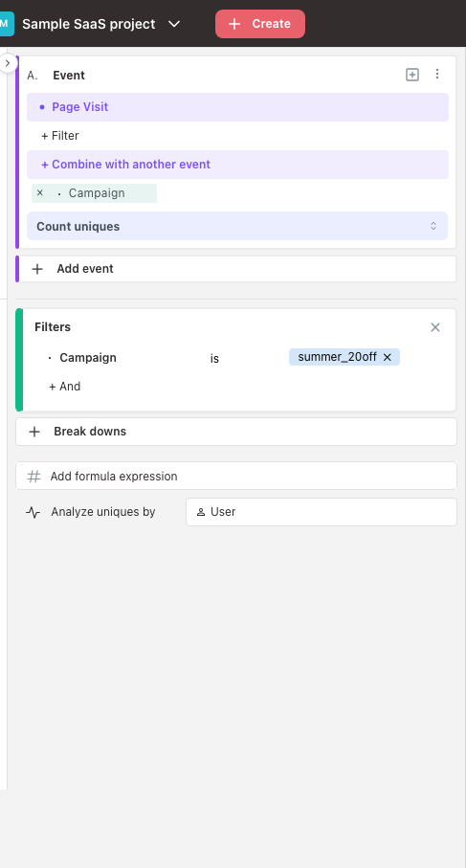
Task: Click the duplicate event plus-square icon
Action: [x=412, y=75]
